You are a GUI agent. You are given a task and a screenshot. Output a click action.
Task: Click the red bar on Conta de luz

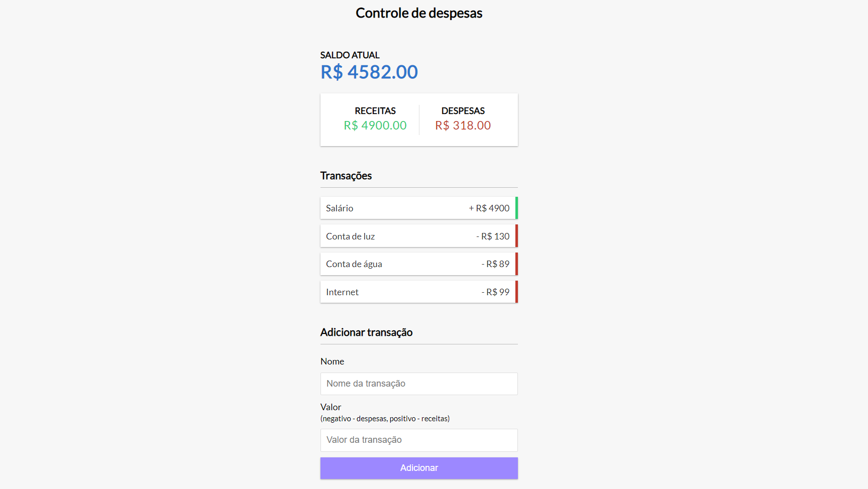[x=516, y=236]
